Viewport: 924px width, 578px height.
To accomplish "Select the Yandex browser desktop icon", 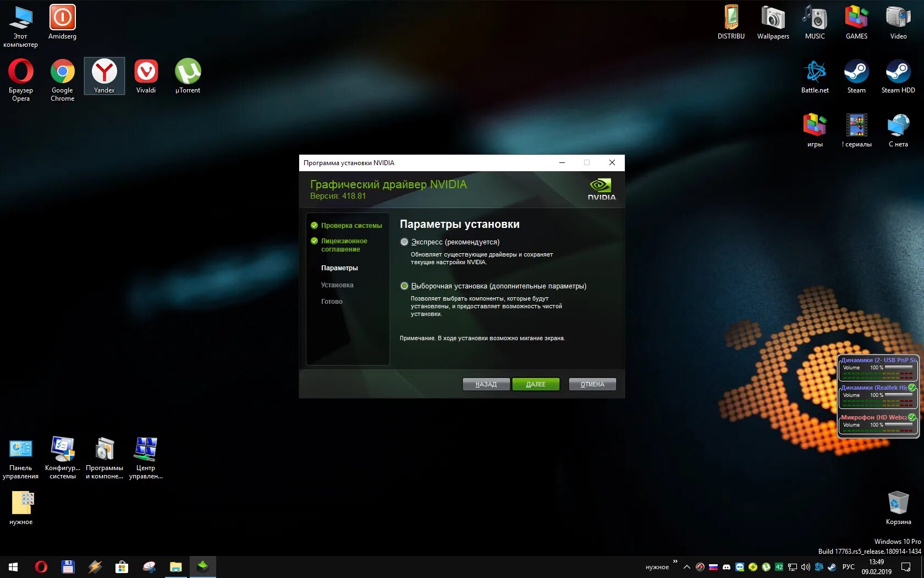I will 105,76.
